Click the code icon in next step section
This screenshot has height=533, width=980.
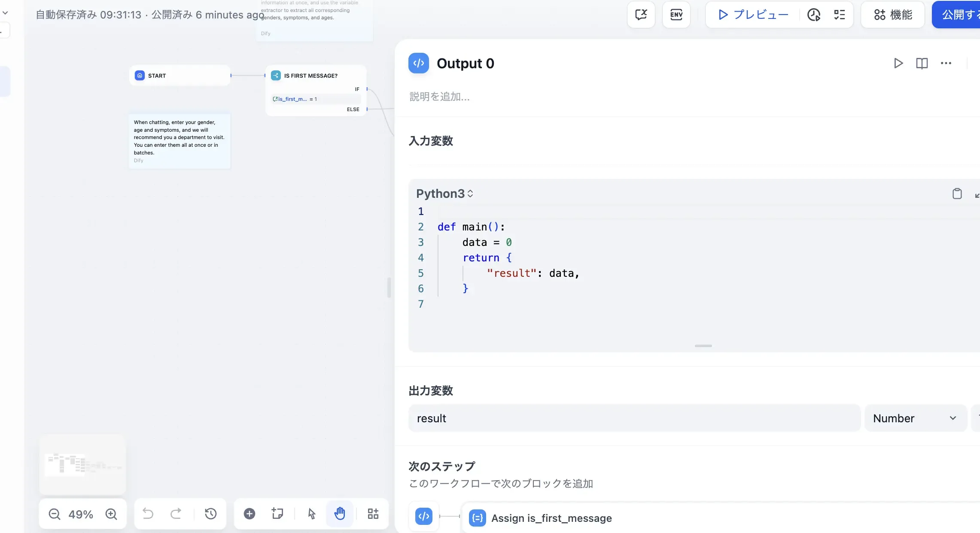pos(423,516)
